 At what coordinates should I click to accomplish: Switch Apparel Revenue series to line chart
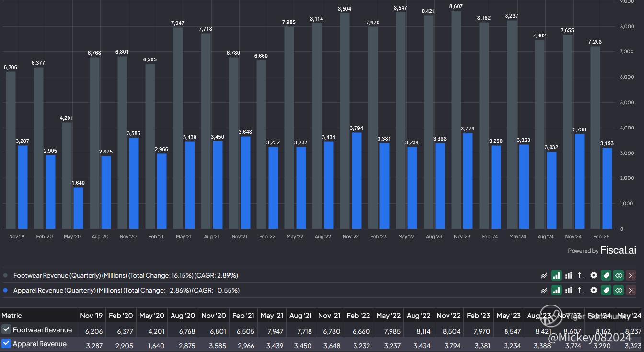coord(544,290)
